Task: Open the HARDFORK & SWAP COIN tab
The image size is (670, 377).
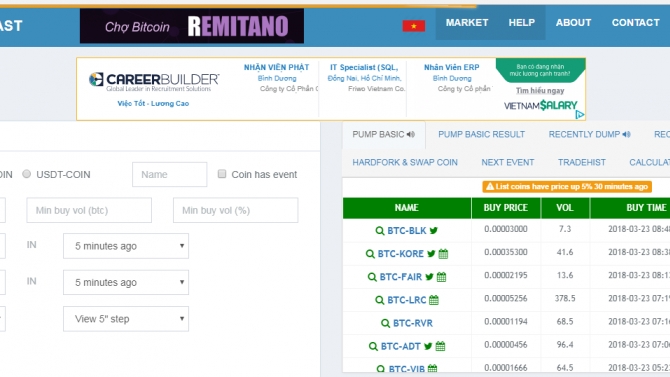Action: click(x=405, y=162)
